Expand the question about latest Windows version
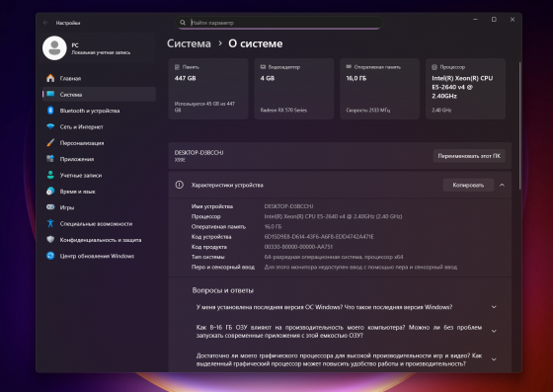The width and height of the screenshot is (553, 392). point(494,307)
